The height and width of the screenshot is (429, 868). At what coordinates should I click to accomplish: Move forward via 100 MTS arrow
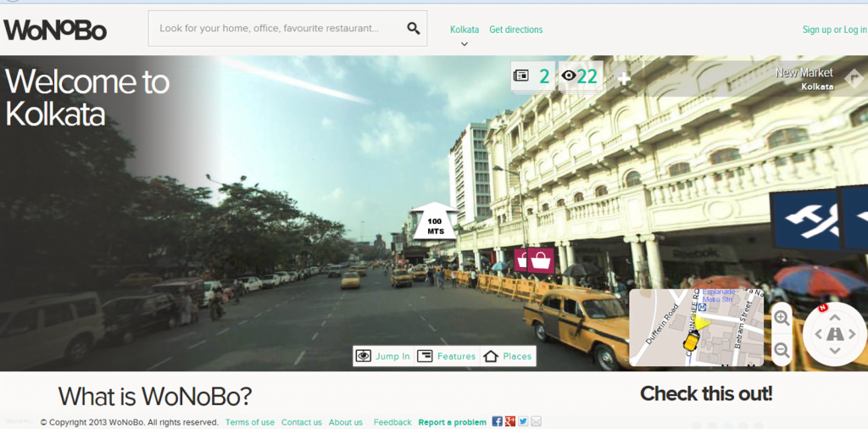pos(436,221)
